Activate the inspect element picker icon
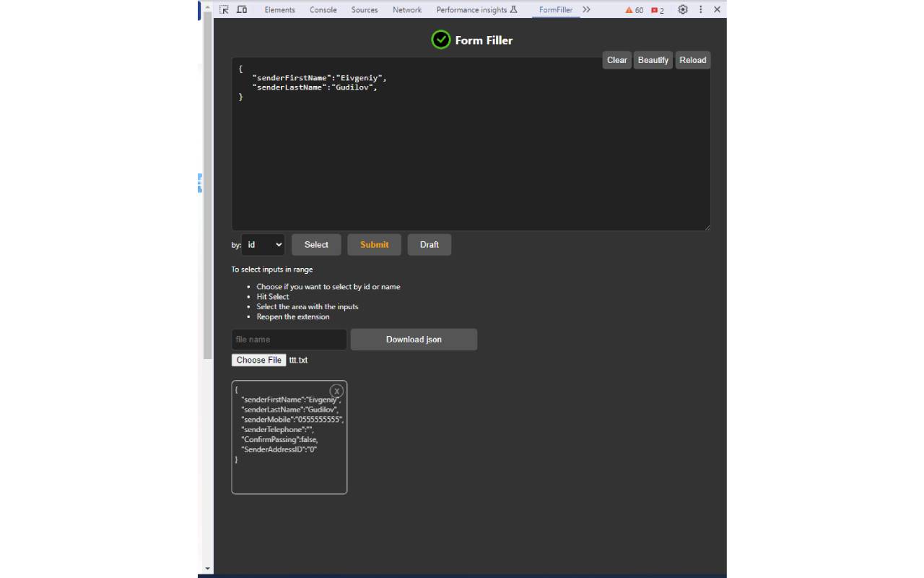Screen dimensions: 924x578 224,9
